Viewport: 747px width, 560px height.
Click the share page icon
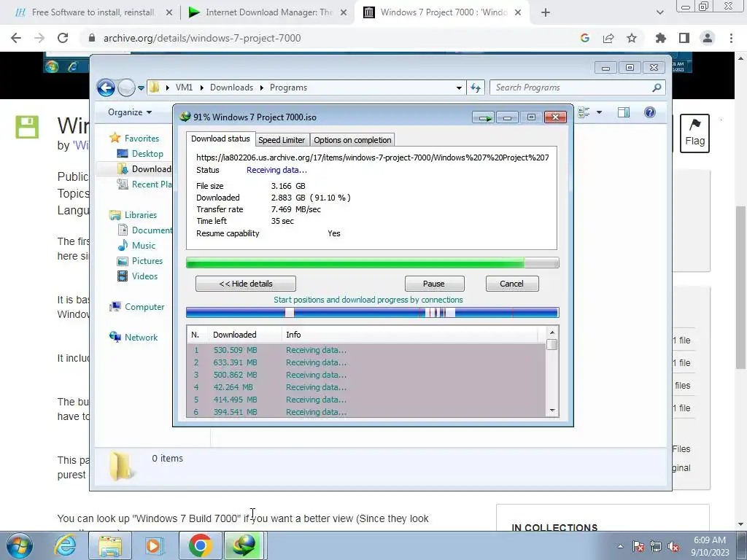click(x=608, y=38)
